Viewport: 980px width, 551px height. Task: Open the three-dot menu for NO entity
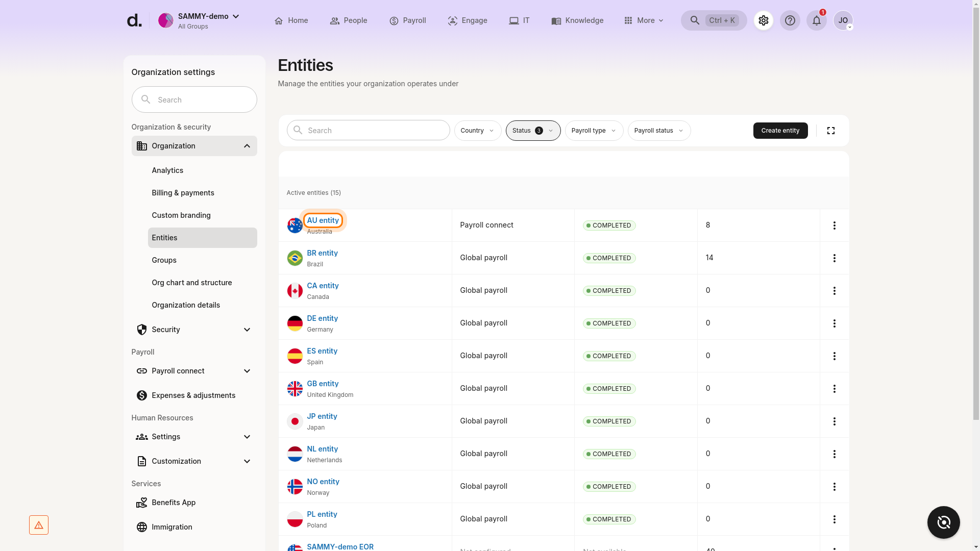click(x=835, y=487)
